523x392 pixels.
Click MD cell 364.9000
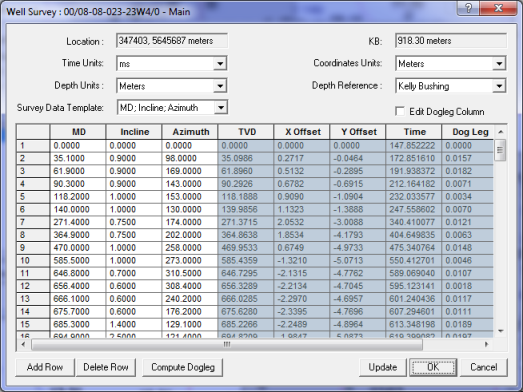[78, 235]
